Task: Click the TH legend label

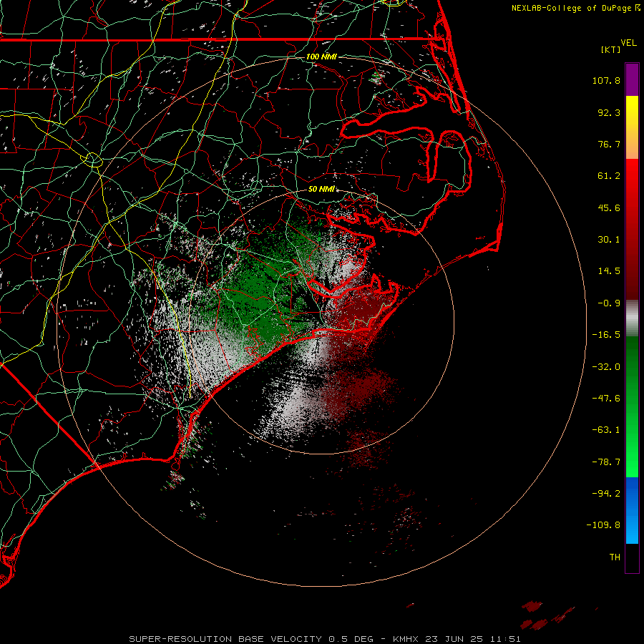Action: coord(615,557)
